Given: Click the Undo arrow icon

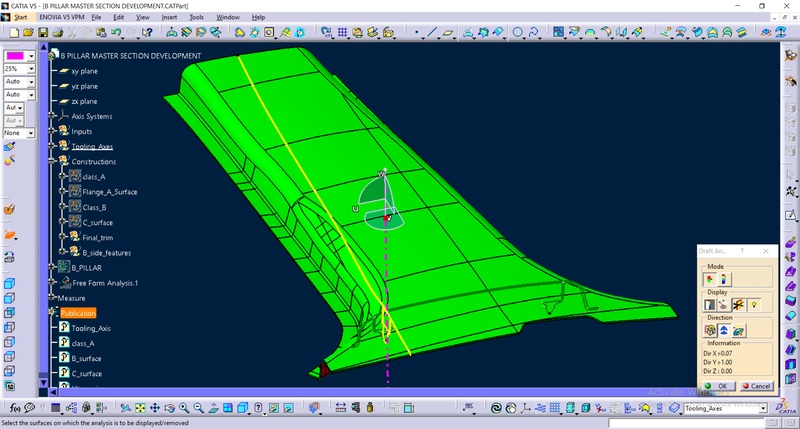Looking at the screenshot, I should [116, 33].
